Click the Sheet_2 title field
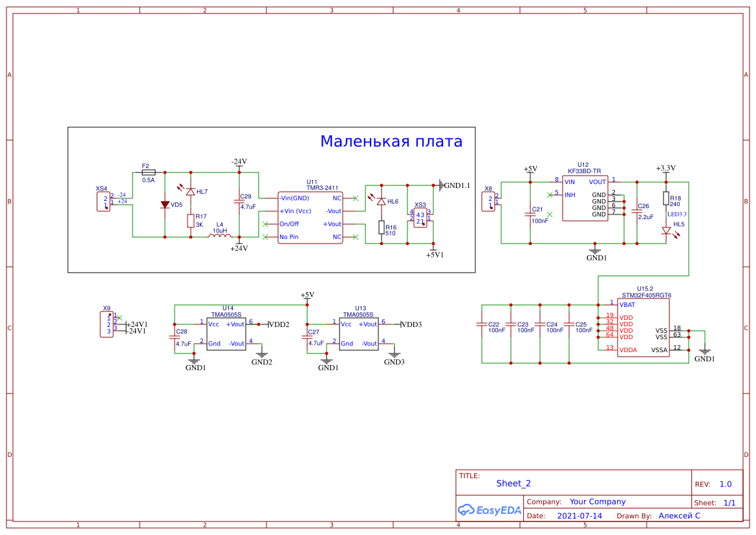The image size is (756, 535). [513, 483]
